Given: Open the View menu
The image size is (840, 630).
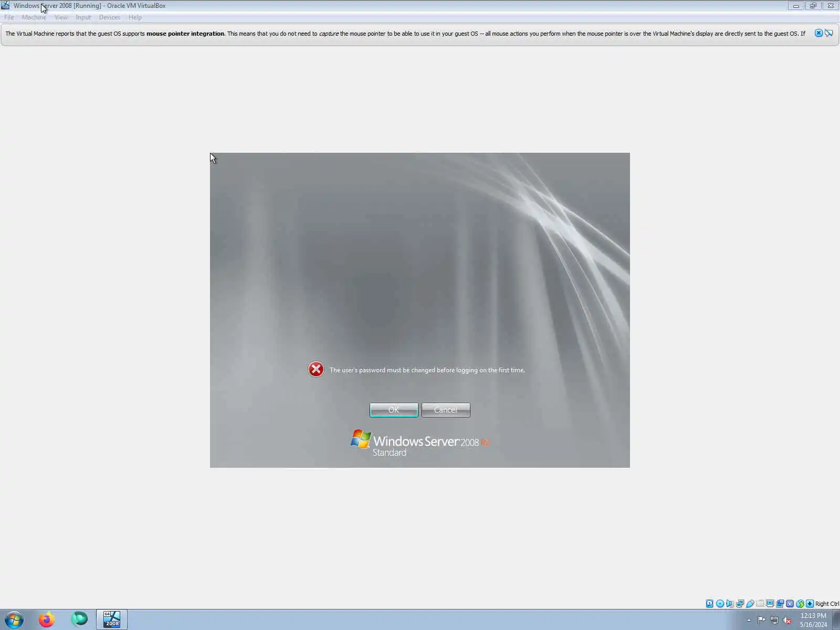Looking at the screenshot, I should pos(61,17).
